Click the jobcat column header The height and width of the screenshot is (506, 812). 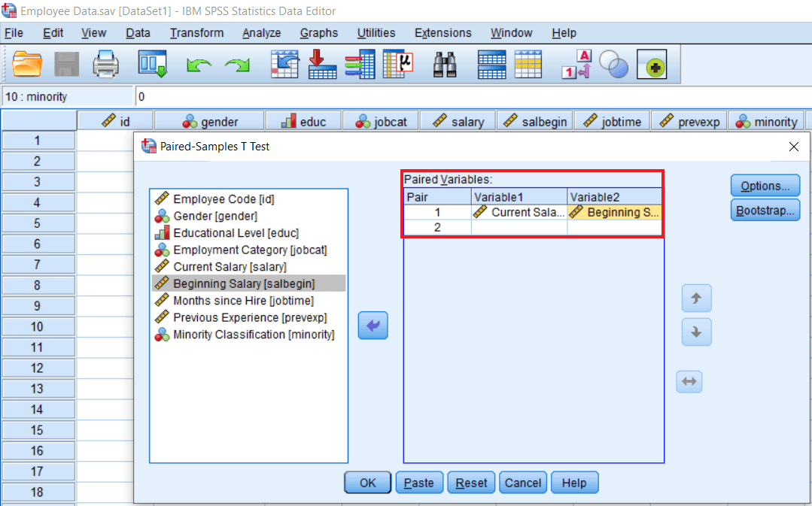(381, 122)
